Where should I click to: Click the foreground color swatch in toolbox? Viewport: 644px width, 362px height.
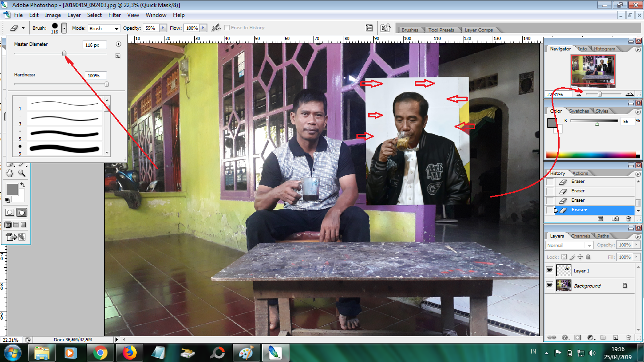tap(12, 189)
